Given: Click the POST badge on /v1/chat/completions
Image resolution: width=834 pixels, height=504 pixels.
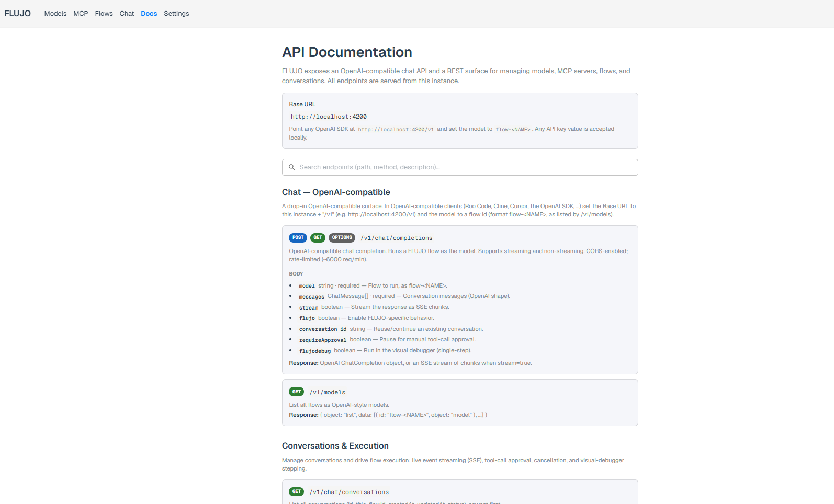Looking at the screenshot, I should tap(298, 238).
